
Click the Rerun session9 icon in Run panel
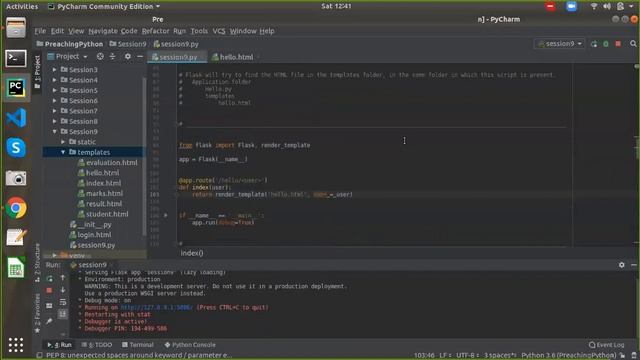point(49,279)
